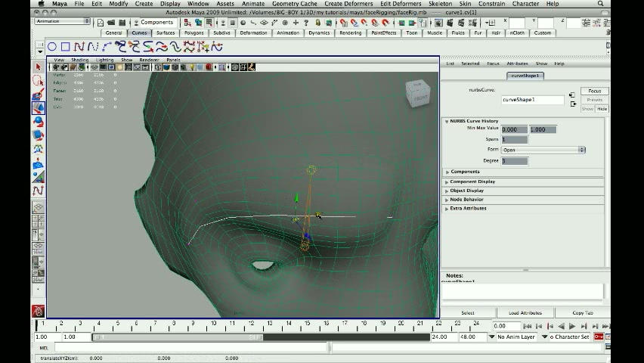Toggle snap to grids magnet icon
The height and width of the screenshot is (363, 644).
(344, 23)
